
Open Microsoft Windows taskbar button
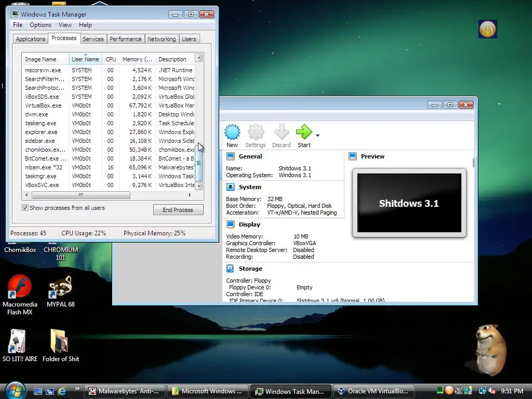(207, 391)
